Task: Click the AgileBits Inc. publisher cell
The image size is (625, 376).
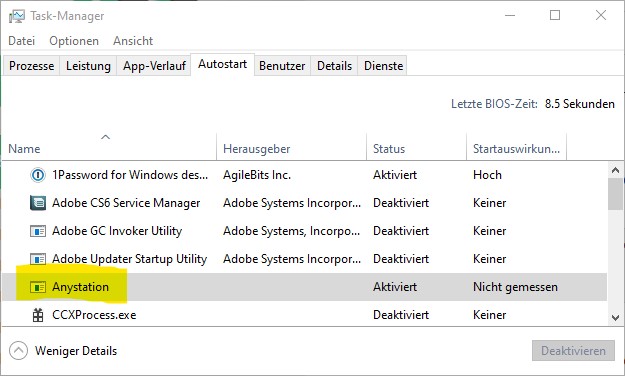Action: (x=257, y=175)
